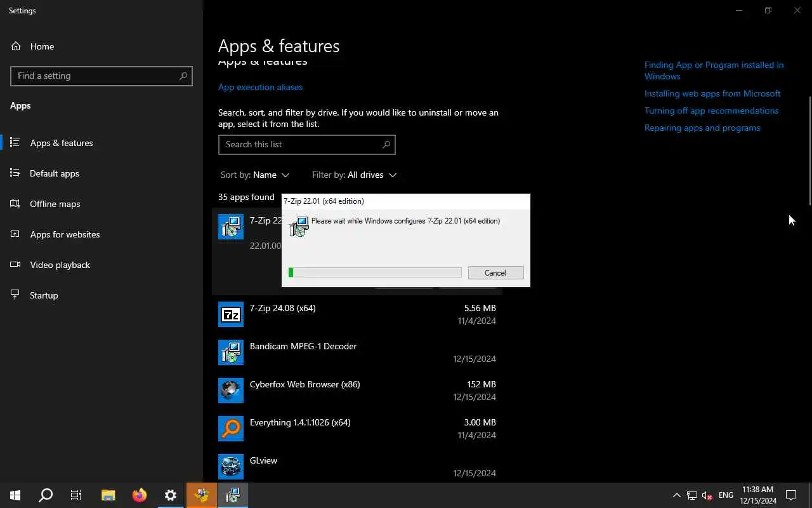Expand the Filter by All drives dropdown
Screen dimensions: 812x508
click(354, 175)
